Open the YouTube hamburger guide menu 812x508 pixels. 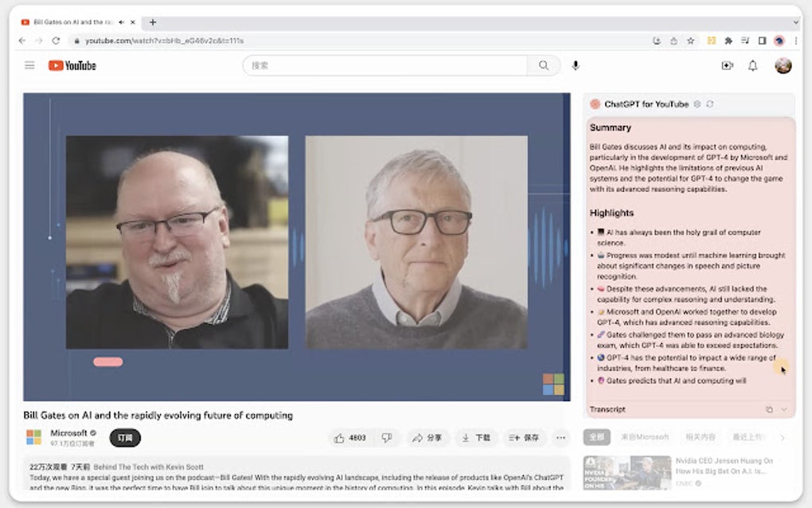29,65
